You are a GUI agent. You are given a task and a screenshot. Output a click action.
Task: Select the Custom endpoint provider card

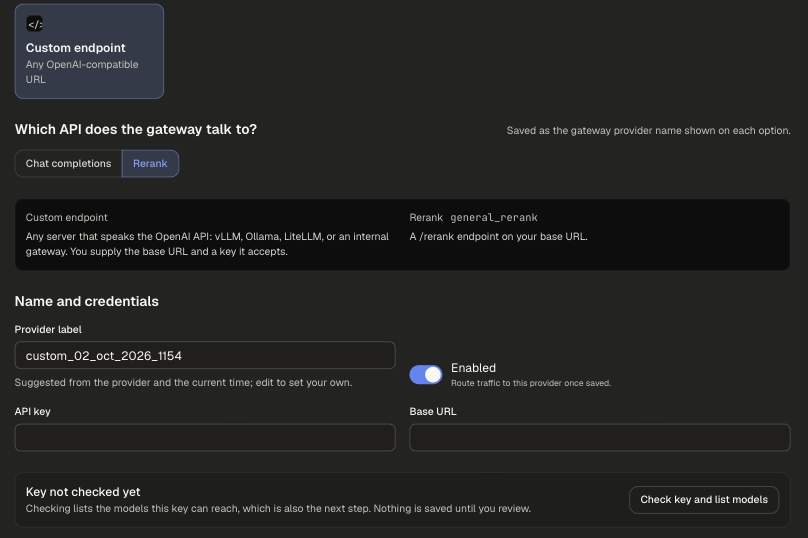[x=89, y=51]
